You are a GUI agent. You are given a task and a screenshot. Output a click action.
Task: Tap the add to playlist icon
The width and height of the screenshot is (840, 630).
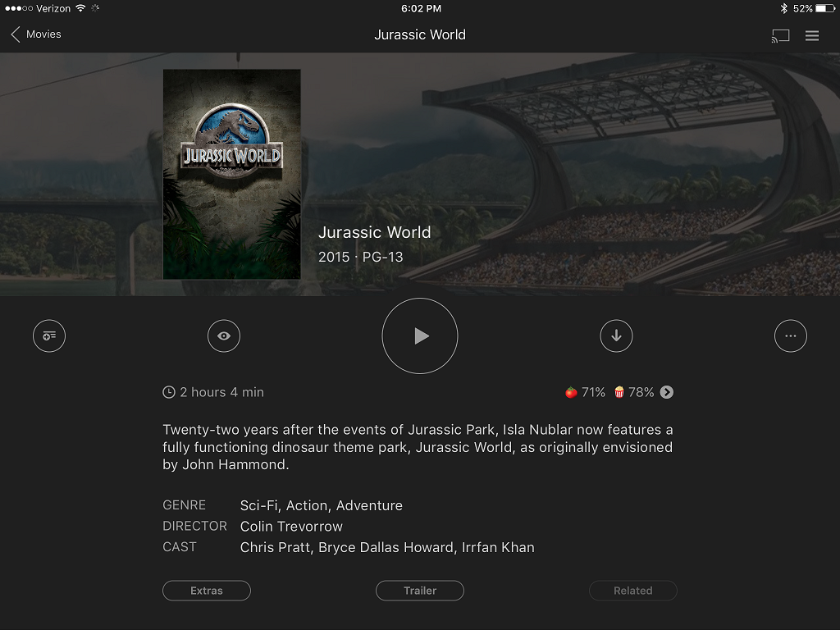(x=49, y=336)
